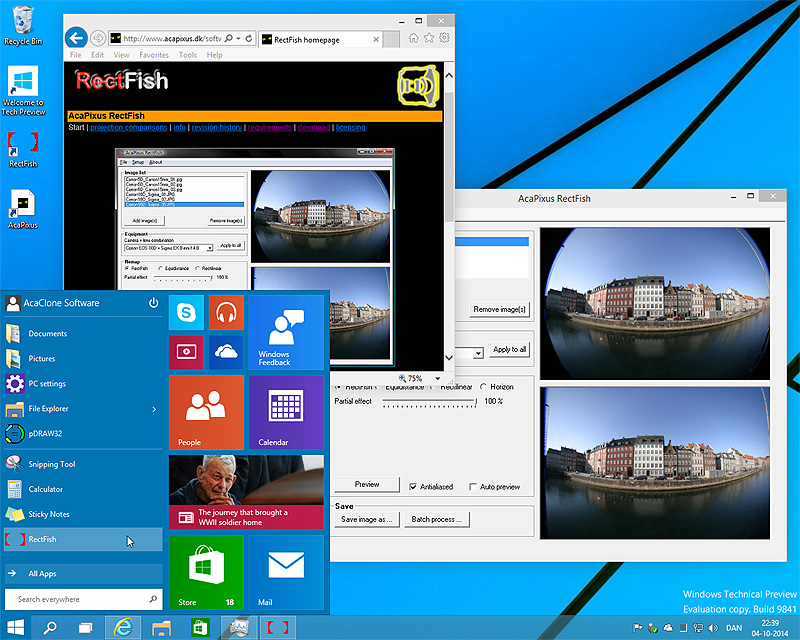The height and width of the screenshot is (640, 800).
Task: Open AcaPixus desktop shortcut
Action: tap(23, 209)
